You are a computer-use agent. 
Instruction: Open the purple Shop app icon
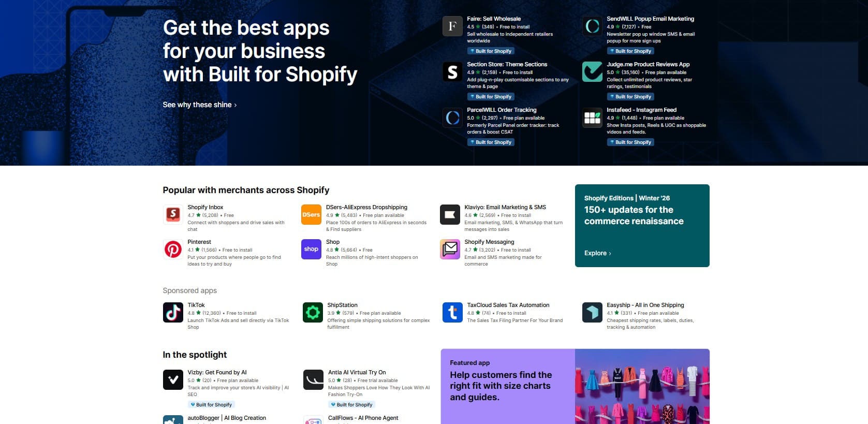tap(311, 249)
